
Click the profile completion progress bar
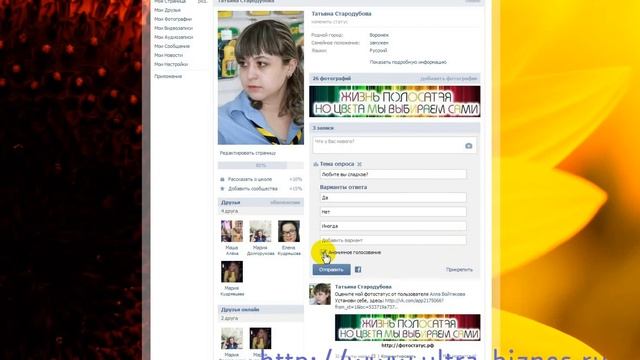coord(261,165)
